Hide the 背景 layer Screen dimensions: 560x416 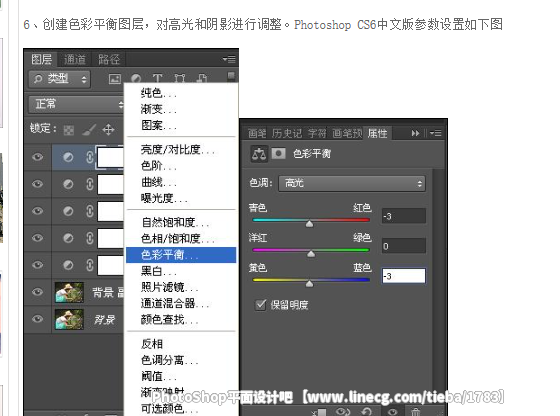[x=37, y=319]
